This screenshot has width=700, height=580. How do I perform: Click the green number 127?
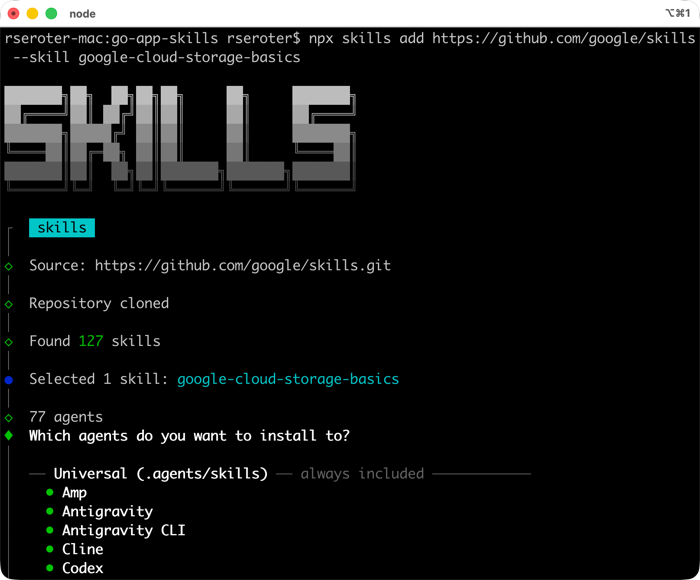(91, 341)
